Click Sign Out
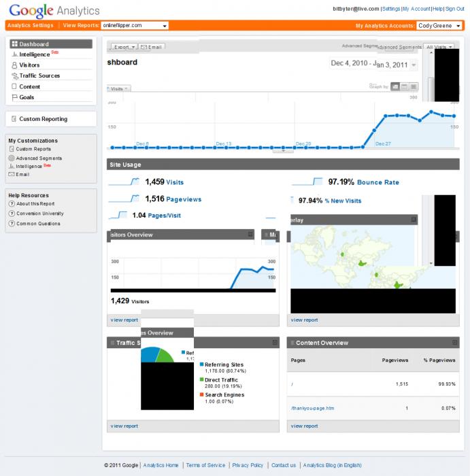The image size is (470, 476). click(455, 9)
